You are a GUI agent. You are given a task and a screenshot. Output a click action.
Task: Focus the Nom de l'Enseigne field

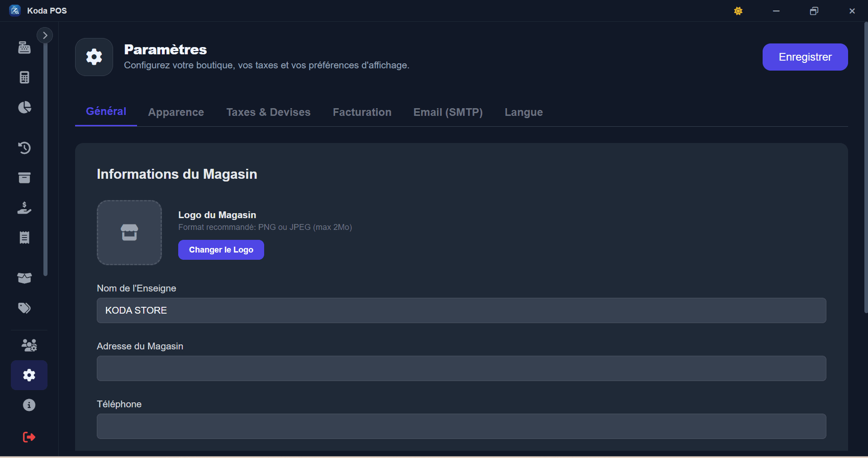(461, 310)
